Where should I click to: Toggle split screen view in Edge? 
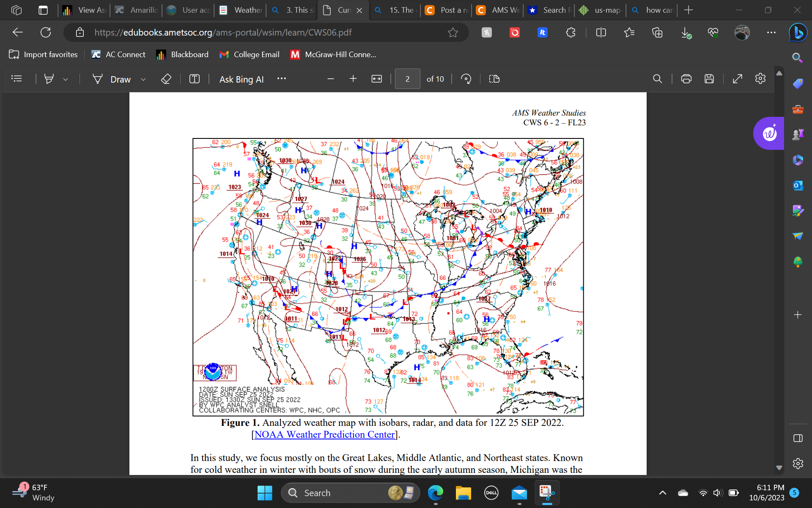601,32
